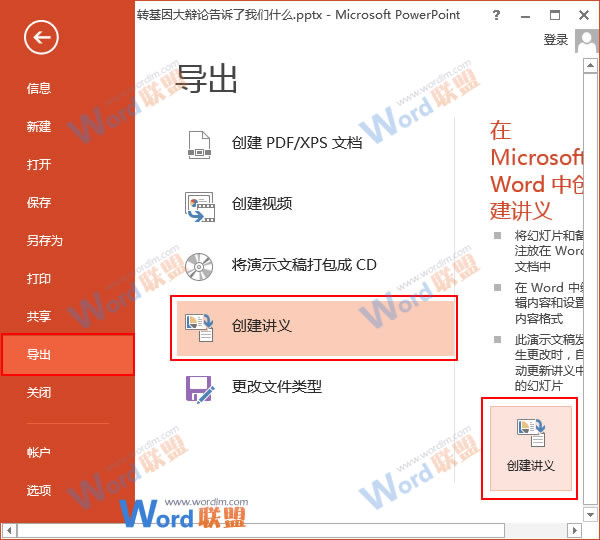600x540 pixels.
Task: Choose the 更改文件类型 option
Action: coord(314,387)
